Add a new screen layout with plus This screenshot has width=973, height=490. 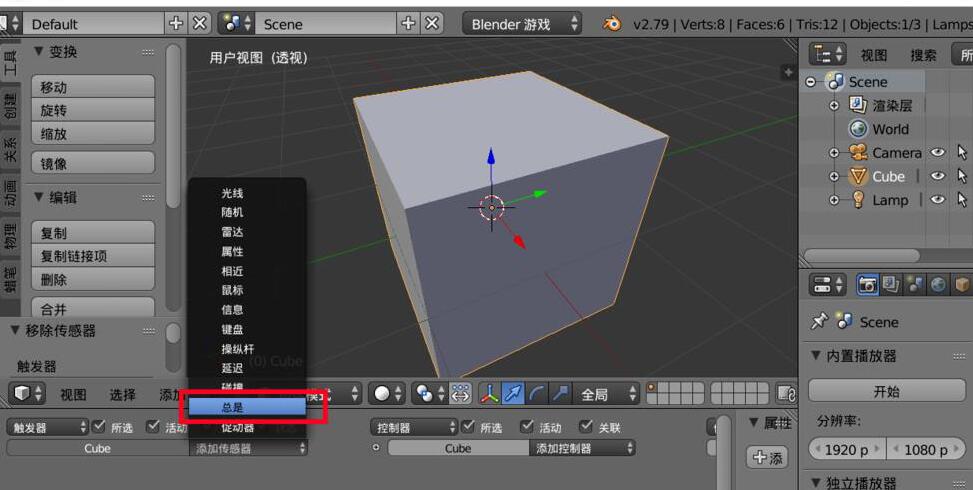176,23
